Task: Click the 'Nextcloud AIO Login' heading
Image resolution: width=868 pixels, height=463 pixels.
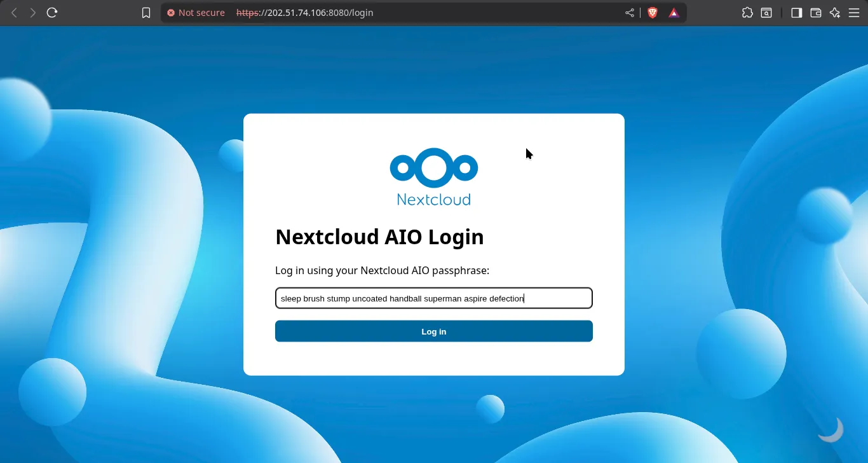Action: point(379,237)
